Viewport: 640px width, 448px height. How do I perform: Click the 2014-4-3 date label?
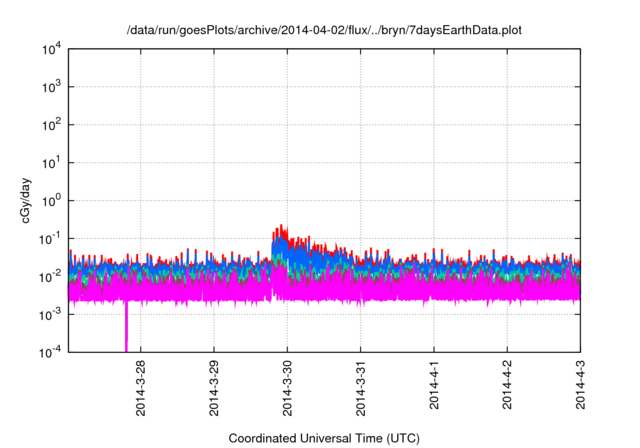coord(580,385)
